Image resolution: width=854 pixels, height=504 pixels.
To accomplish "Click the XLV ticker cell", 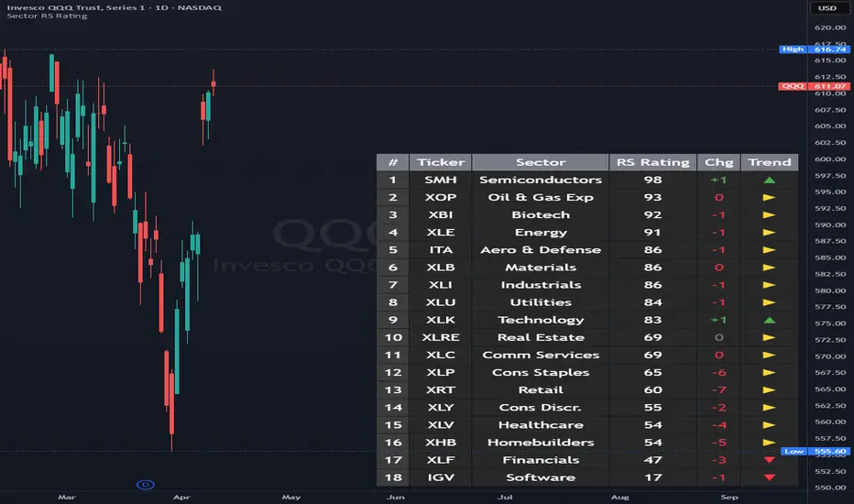I will point(441,425).
